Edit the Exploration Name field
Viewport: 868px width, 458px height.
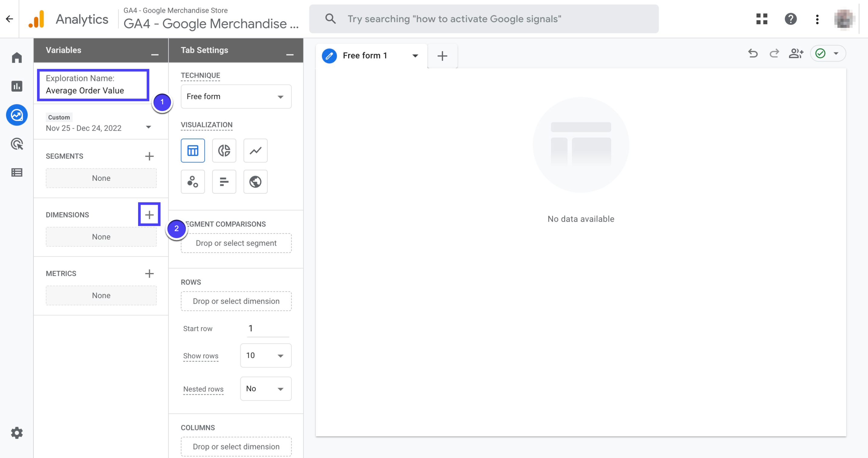click(93, 85)
